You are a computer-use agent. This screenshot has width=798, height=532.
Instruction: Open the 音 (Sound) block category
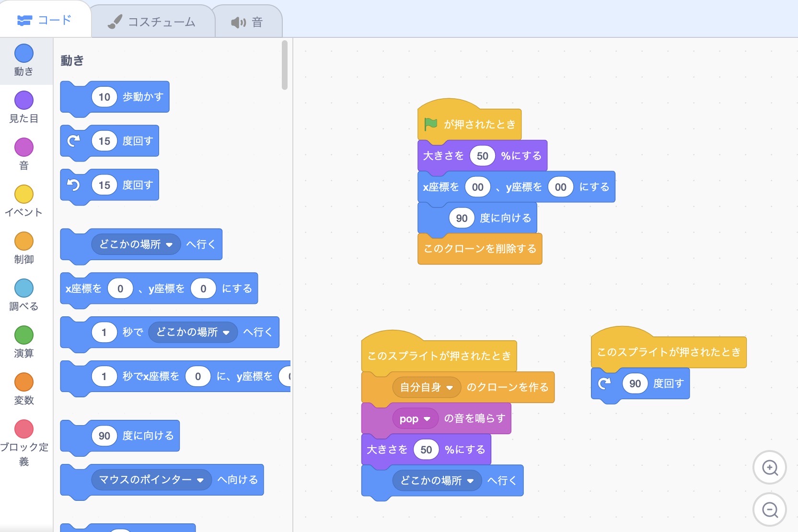click(x=24, y=148)
